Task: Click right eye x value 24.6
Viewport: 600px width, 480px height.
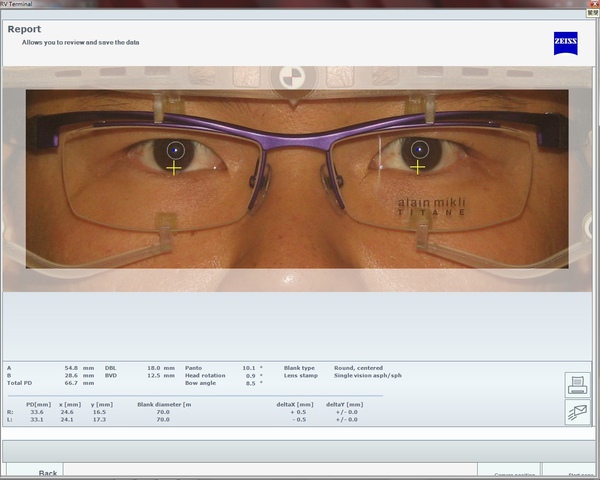Action: coord(67,412)
